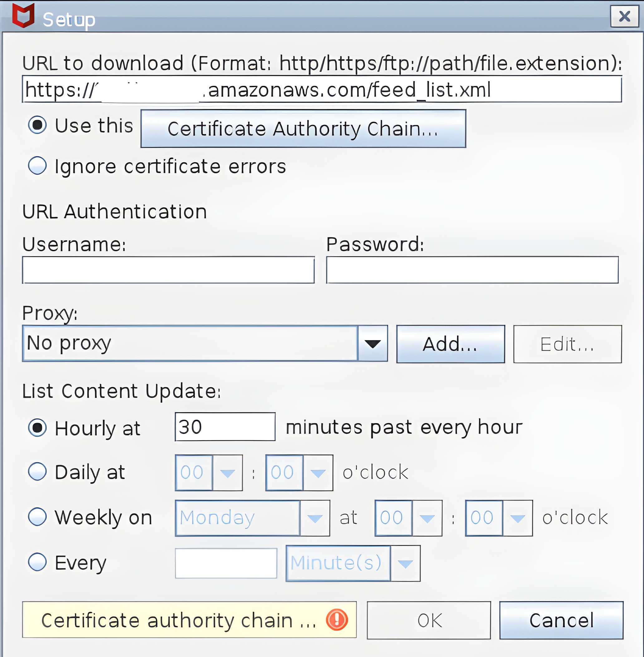
Task: Select the "Hourly at" update option
Action: 38,428
